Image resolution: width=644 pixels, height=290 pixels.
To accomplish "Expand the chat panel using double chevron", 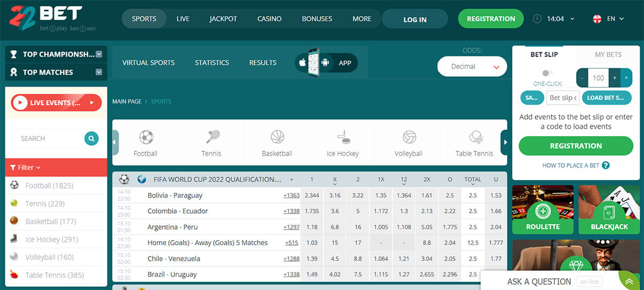I will coord(629,281).
